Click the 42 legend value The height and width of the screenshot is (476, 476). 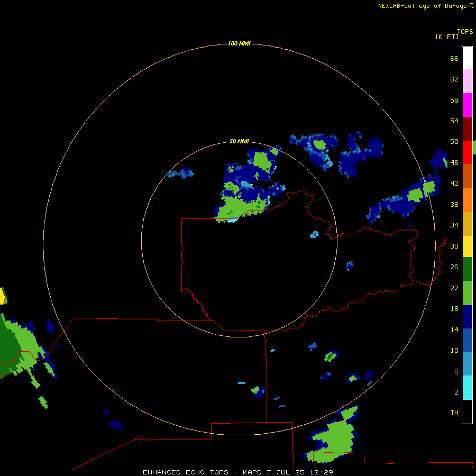click(x=454, y=184)
